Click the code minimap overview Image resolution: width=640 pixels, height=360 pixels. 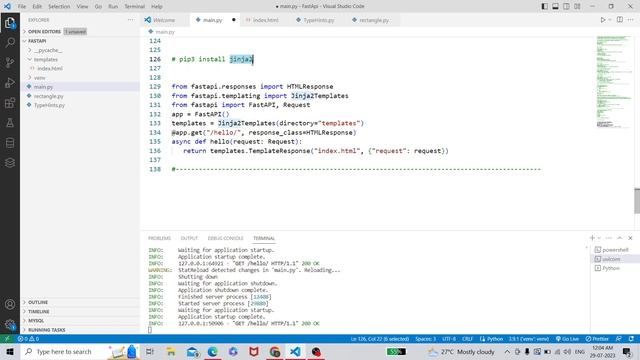pos(614,82)
